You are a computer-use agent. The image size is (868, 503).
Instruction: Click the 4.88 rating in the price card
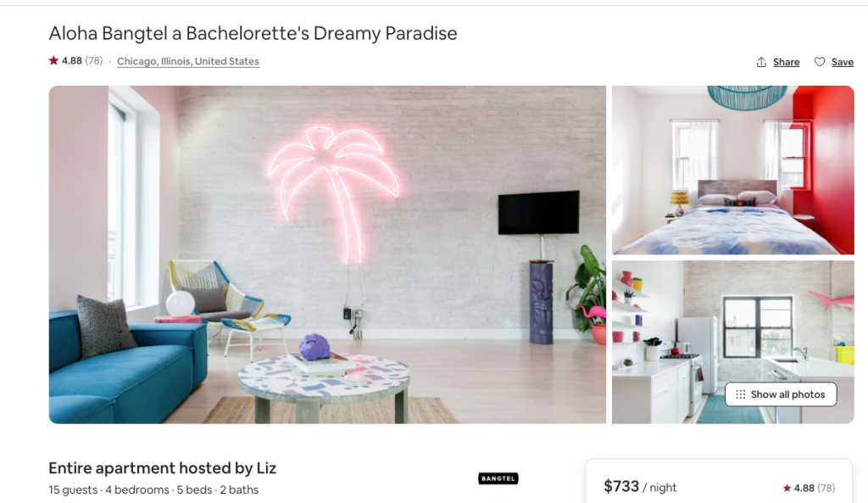(804, 488)
